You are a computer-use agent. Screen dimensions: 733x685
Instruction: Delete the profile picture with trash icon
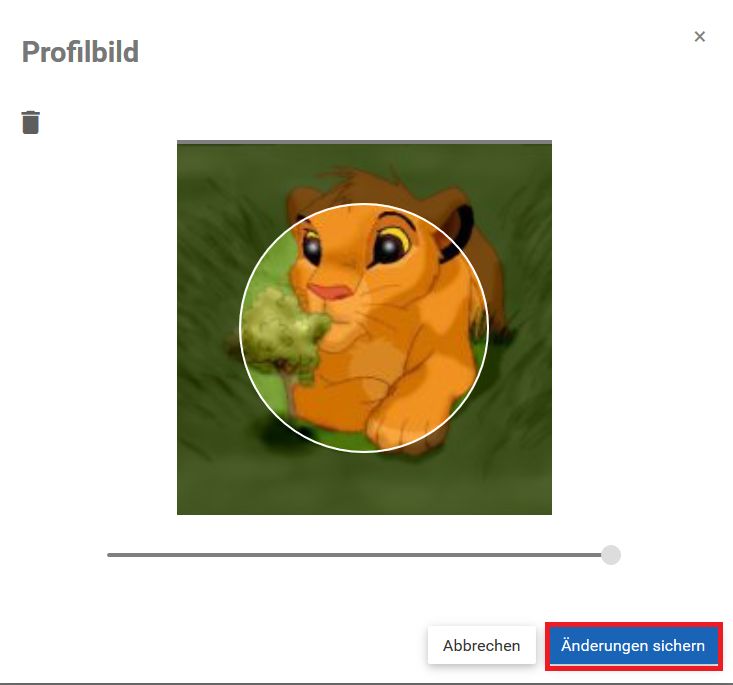31,123
